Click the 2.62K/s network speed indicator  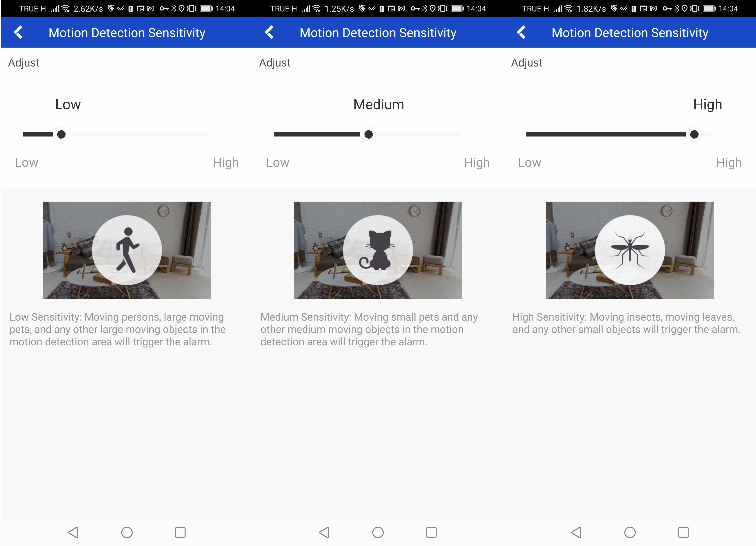click(88, 9)
